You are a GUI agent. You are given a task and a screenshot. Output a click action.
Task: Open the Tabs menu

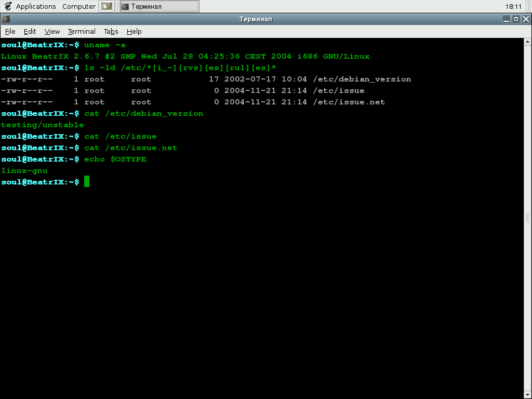tap(111, 32)
